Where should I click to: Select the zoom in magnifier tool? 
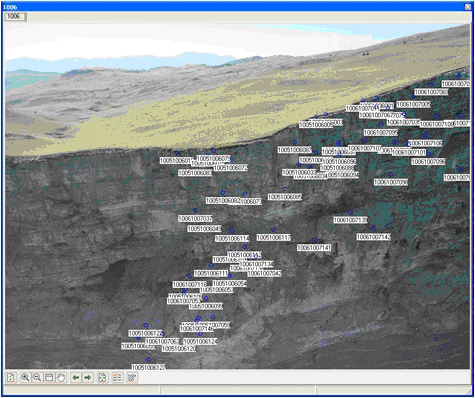(25, 378)
